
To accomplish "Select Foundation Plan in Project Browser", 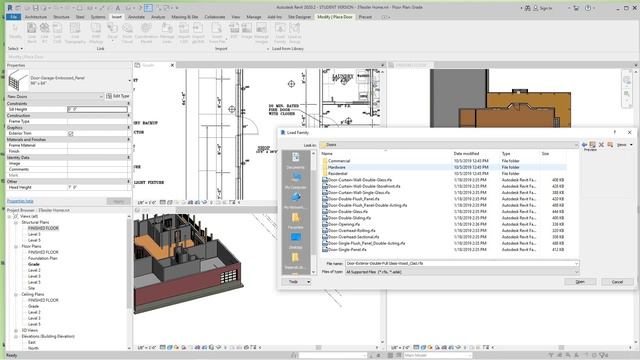I will (x=43, y=258).
